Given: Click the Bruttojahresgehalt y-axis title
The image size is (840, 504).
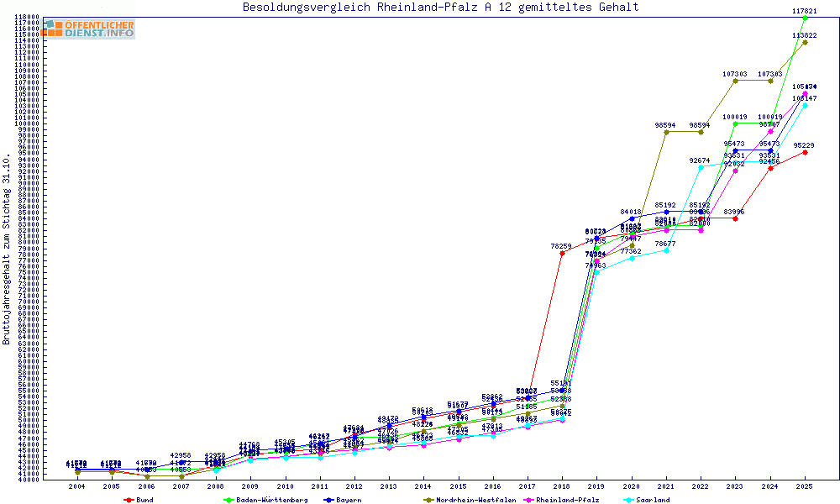Looking at the screenshot, I should pyautogui.click(x=7, y=250).
